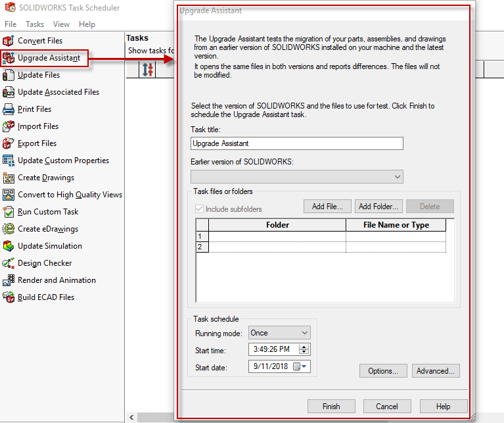Click the File Name or Type column header
This screenshot has width=504, height=423.
[x=396, y=225]
